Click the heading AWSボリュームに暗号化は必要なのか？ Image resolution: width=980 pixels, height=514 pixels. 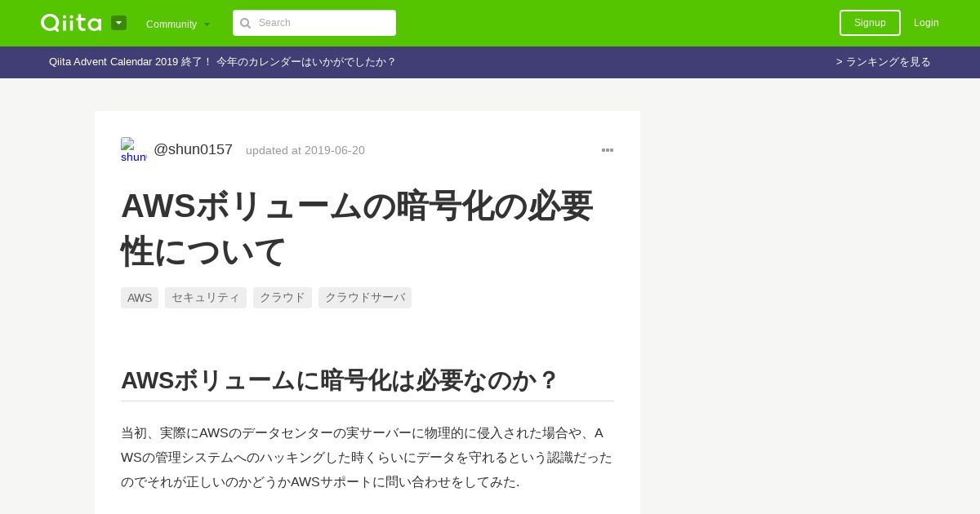coord(340,380)
